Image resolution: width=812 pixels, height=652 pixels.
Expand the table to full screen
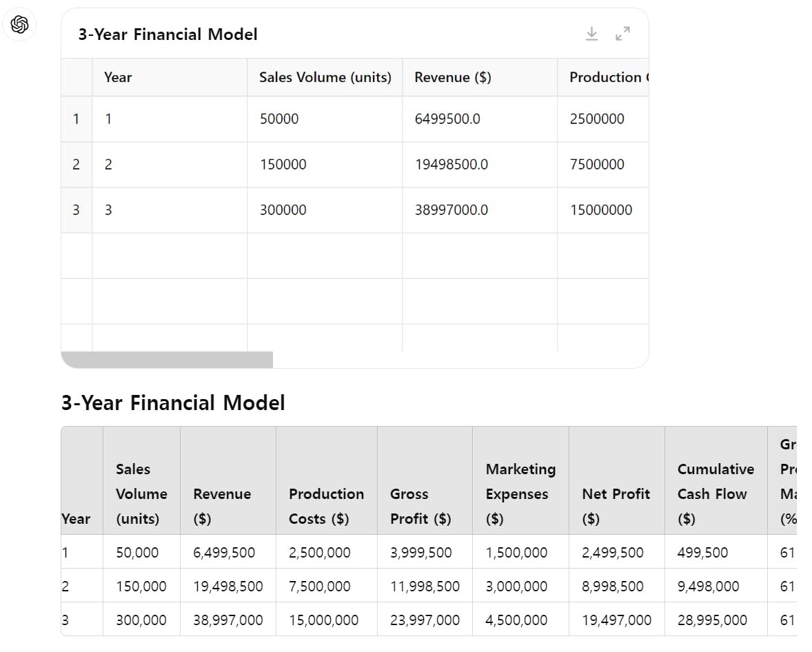pyautogui.click(x=622, y=34)
